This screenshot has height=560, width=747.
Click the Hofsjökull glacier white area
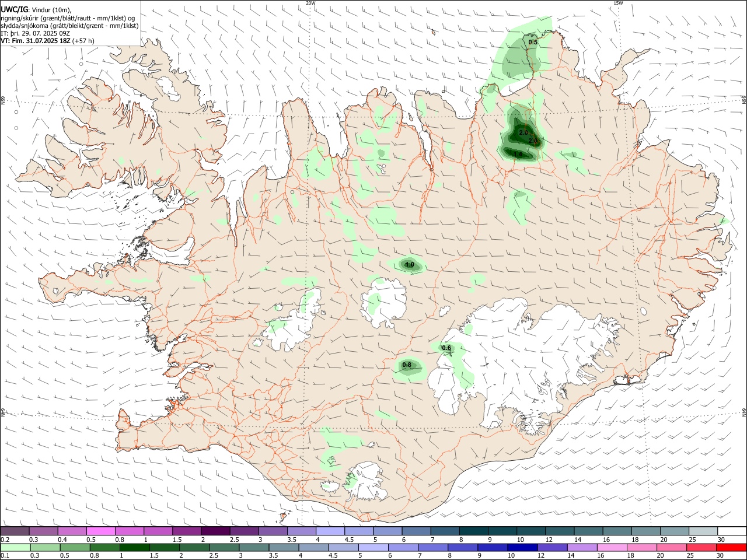[385, 302]
